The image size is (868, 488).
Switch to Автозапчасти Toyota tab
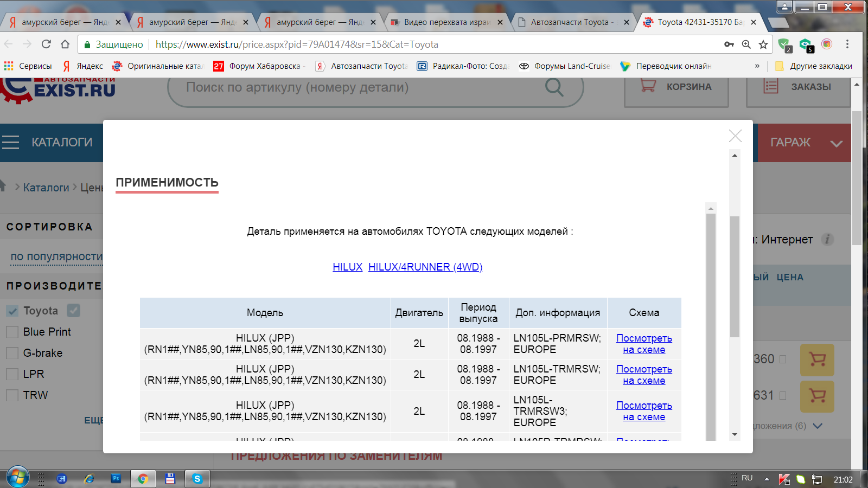tap(573, 22)
